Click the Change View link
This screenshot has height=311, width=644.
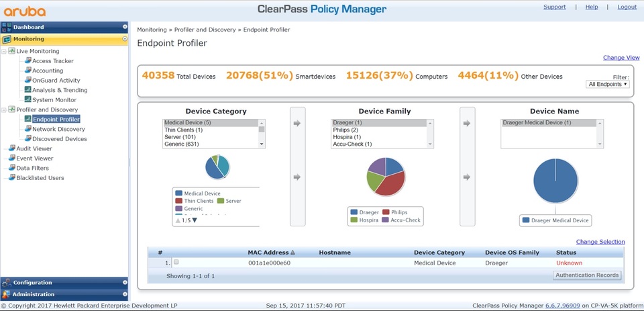coord(621,58)
